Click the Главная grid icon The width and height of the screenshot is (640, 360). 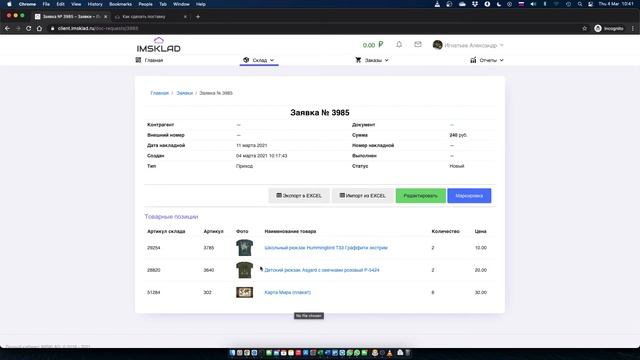[138, 60]
